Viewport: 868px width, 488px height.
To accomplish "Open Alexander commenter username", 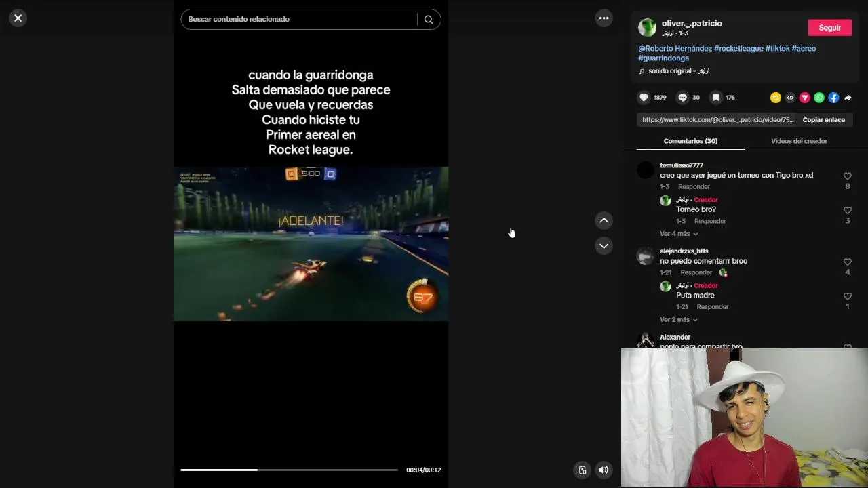I will [675, 338].
